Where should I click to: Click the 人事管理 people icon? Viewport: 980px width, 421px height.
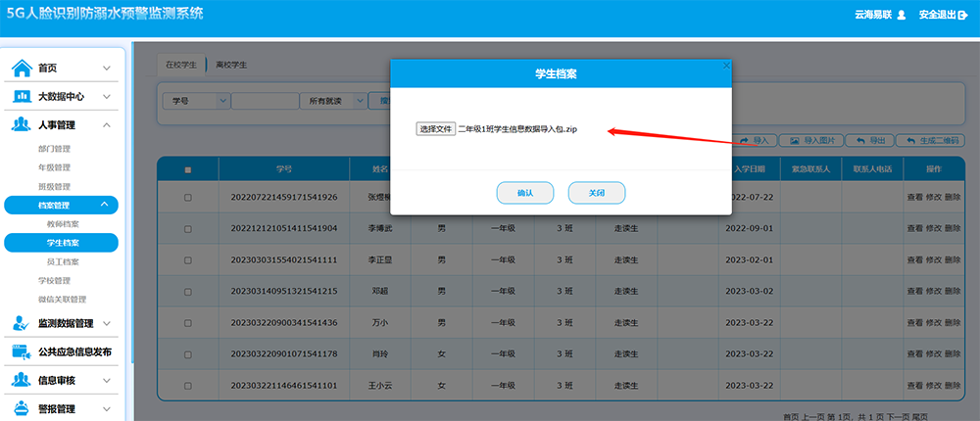tap(22, 125)
